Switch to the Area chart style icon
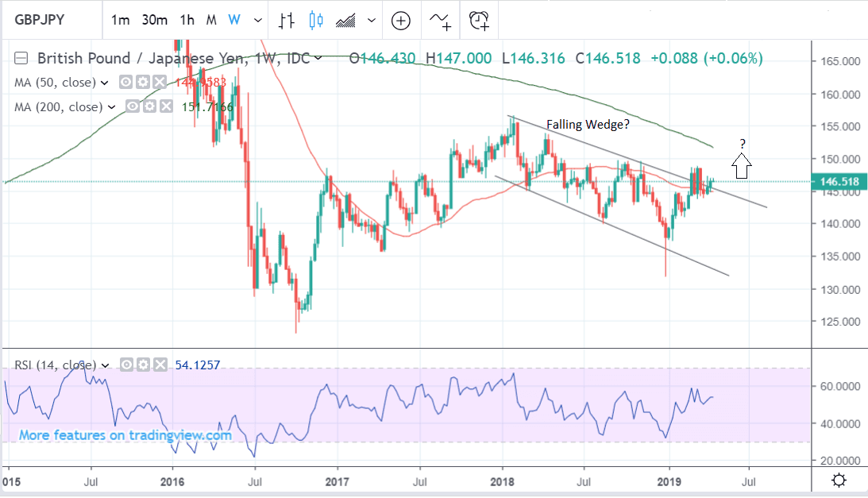 347,21
